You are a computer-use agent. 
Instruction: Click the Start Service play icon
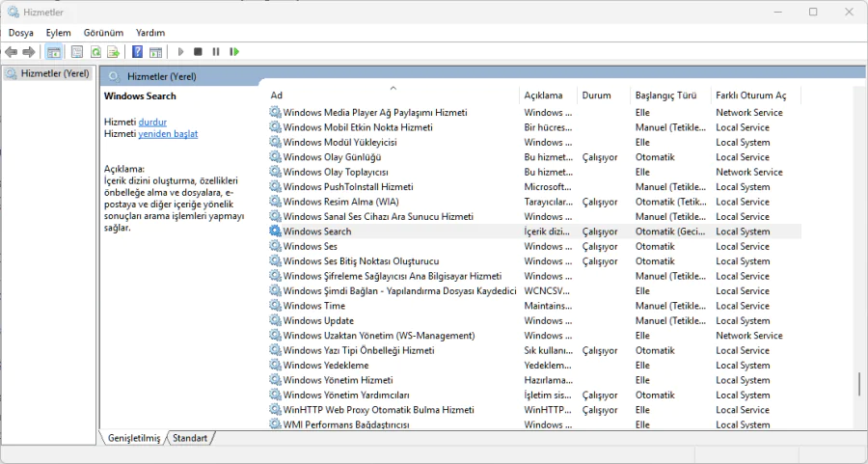pyautogui.click(x=180, y=52)
